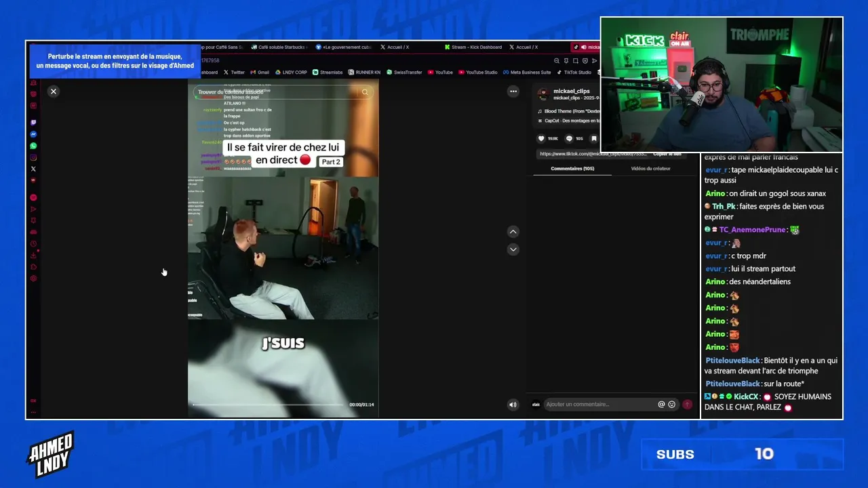
Task: Click send arrow icon in address bar
Action: [595, 61]
